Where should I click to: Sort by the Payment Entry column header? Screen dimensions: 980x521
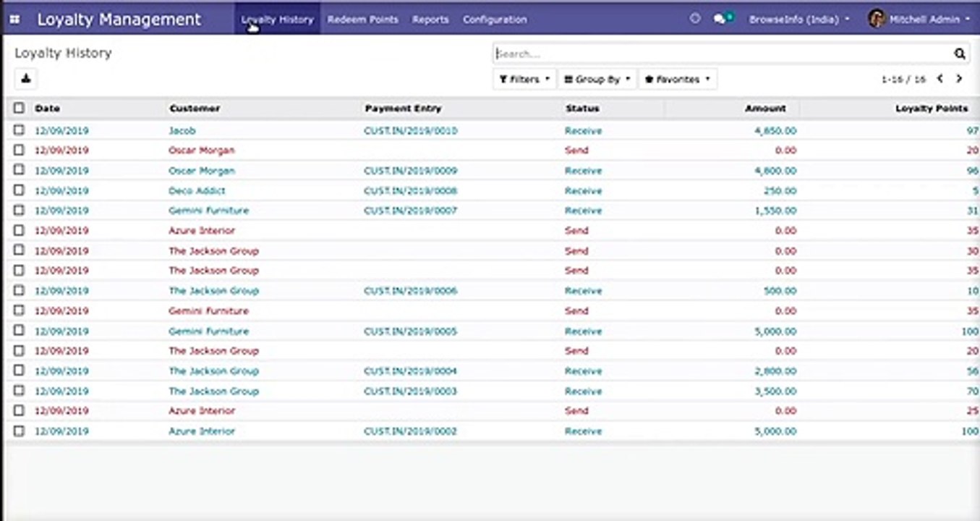pos(403,109)
